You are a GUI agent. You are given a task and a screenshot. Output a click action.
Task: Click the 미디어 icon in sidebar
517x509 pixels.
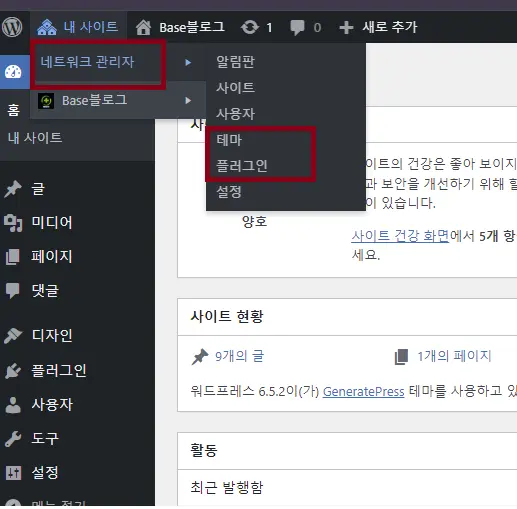click(x=13, y=223)
